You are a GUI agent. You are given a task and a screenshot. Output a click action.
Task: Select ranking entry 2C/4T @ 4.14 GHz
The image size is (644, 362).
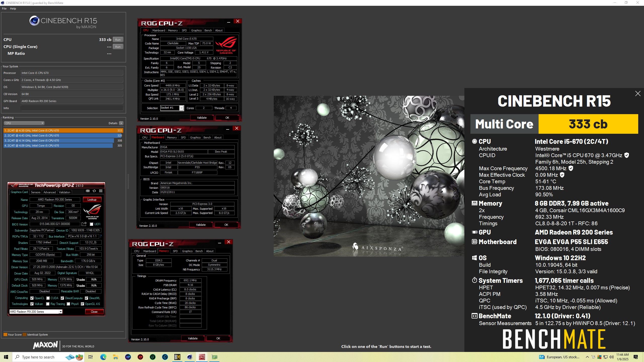63,141
